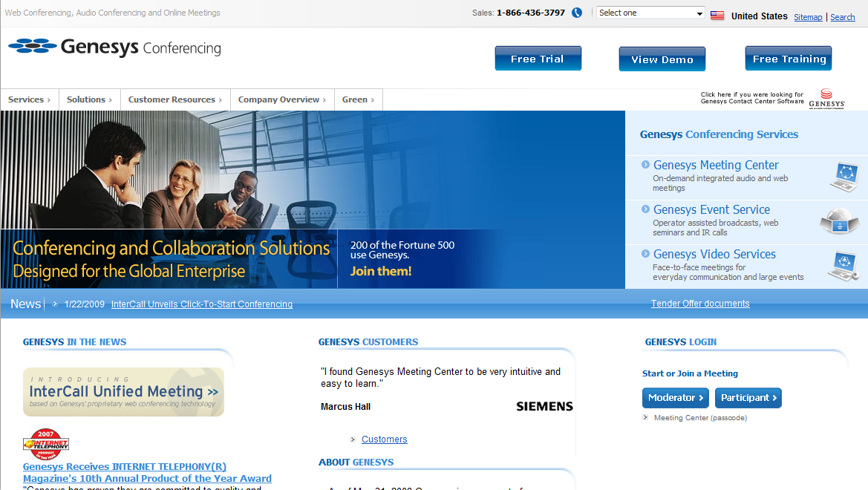The image size is (868, 490).
Task: Click the Participant login button
Action: pos(748,397)
